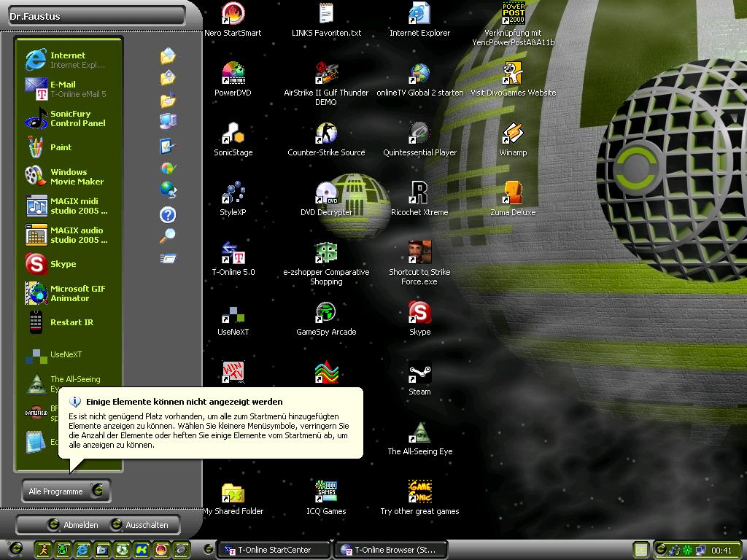747x560 pixels.
Task: Launch Counter-Strike Source from the desktop
Action: click(326, 136)
